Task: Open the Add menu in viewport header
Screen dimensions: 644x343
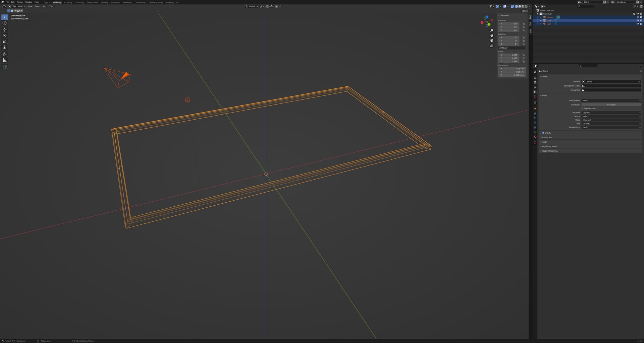Action: click(x=44, y=6)
